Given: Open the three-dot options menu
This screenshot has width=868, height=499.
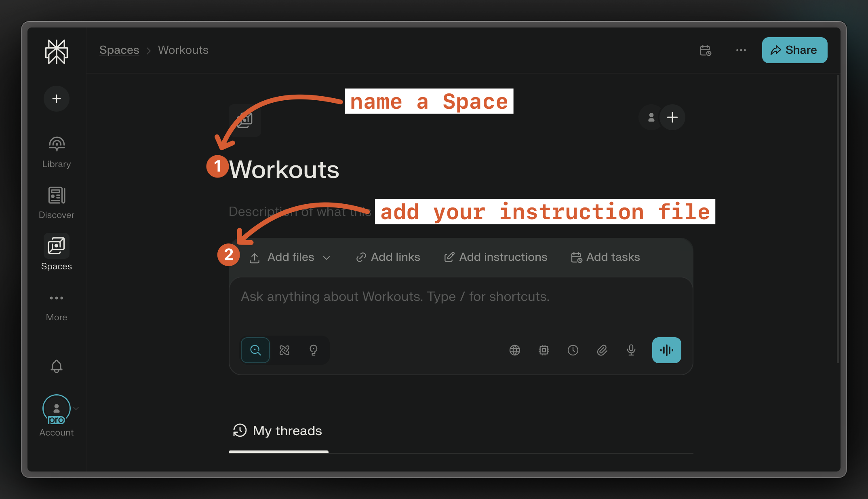Looking at the screenshot, I should tap(741, 50).
